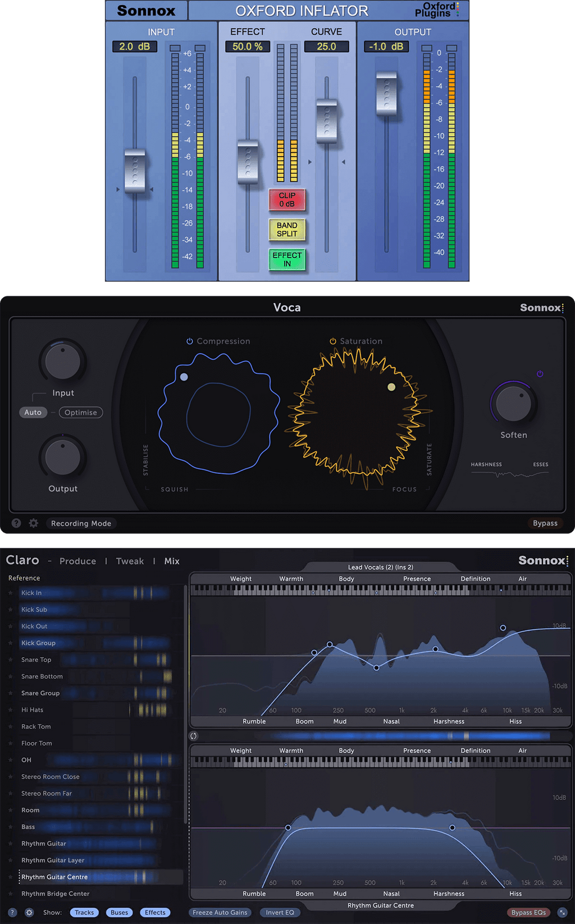Click the Invert EQ button

tap(280, 913)
